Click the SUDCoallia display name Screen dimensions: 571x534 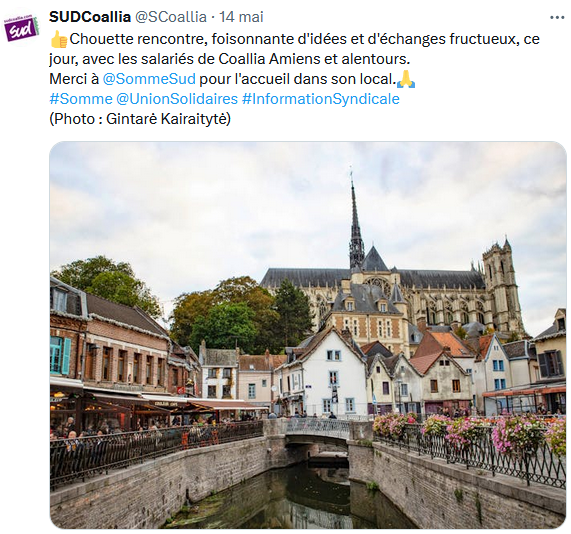coord(90,17)
